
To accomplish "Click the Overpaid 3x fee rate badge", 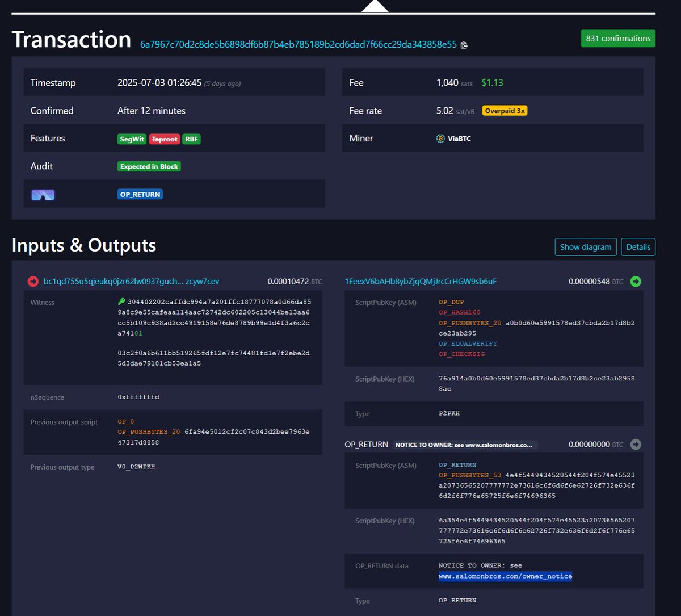I will (x=505, y=110).
